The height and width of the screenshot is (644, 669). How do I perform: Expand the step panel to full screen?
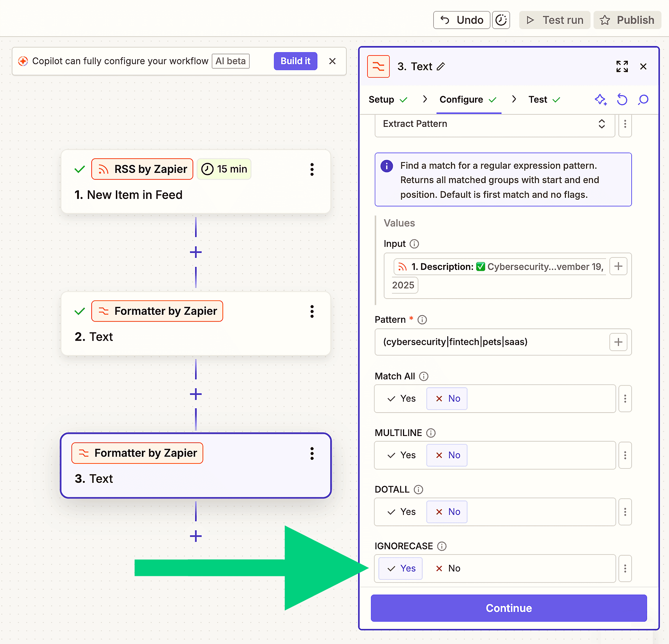click(622, 66)
